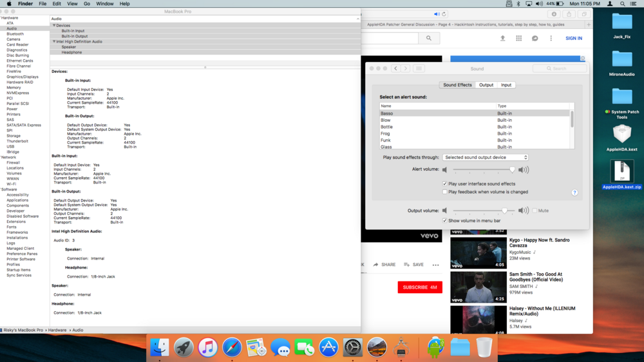Open App Store in the Dock

[328, 348]
